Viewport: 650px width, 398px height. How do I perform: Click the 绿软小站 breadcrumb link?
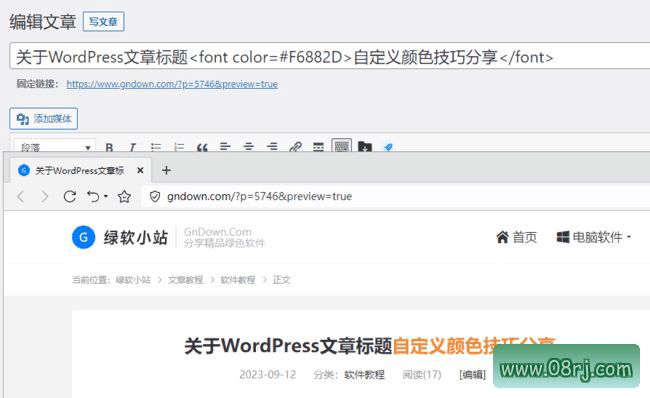click(x=133, y=280)
